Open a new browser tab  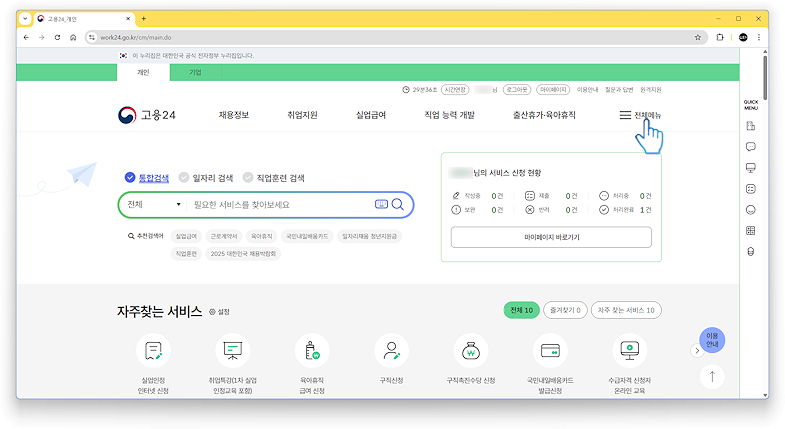coord(144,19)
